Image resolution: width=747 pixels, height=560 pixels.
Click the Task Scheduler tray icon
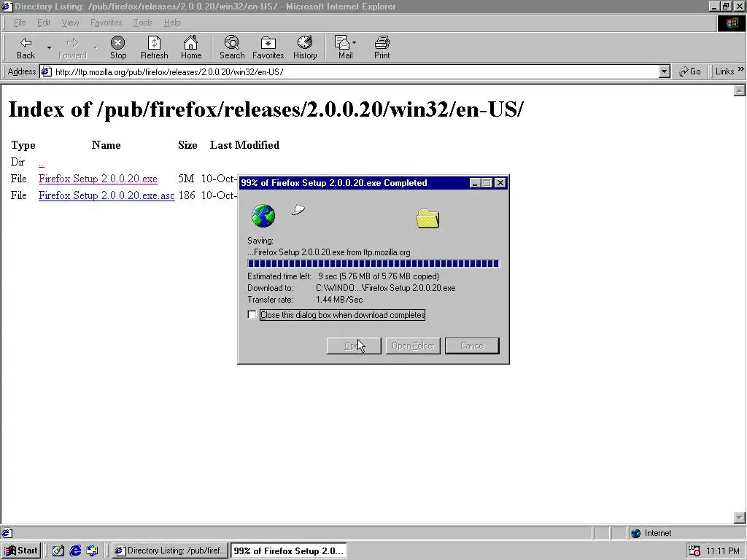point(695,551)
